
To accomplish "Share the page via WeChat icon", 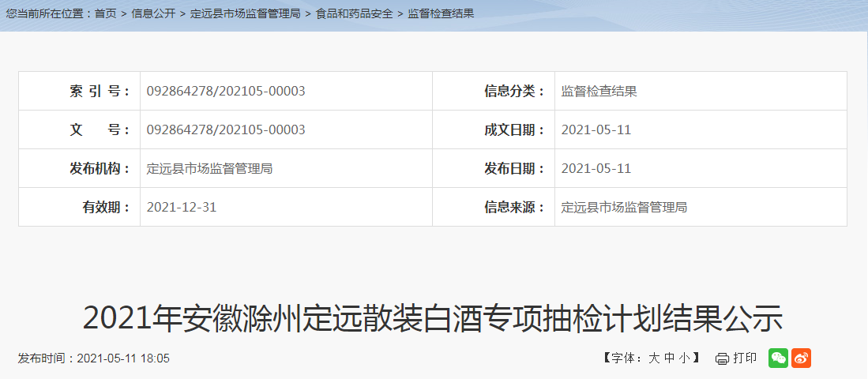I will point(778,358).
